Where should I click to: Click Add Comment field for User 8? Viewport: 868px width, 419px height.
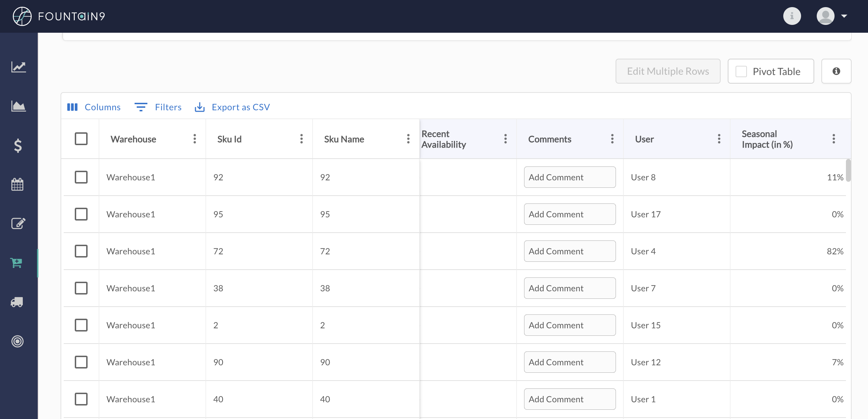[x=570, y=177]
